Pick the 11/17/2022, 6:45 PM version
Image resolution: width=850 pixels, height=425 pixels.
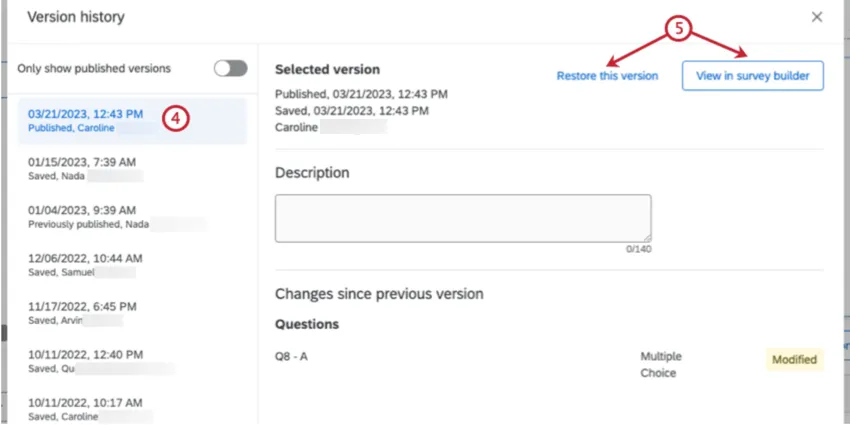[82, 313]
